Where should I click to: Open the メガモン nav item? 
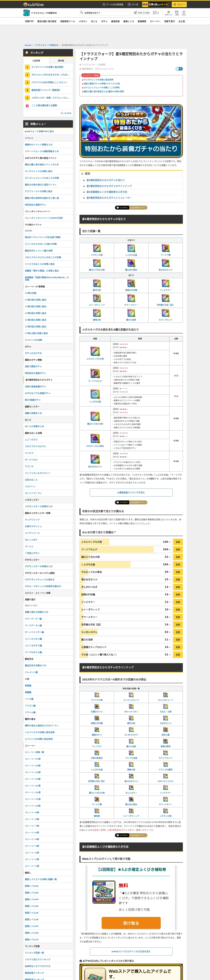(83, 21)
